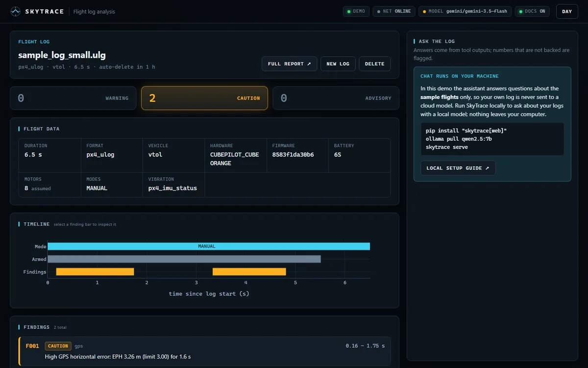This screenshot has width=588, height=368.
Task: Click the modes value MANUAL in Flight Data
Action: pos(97,188)
